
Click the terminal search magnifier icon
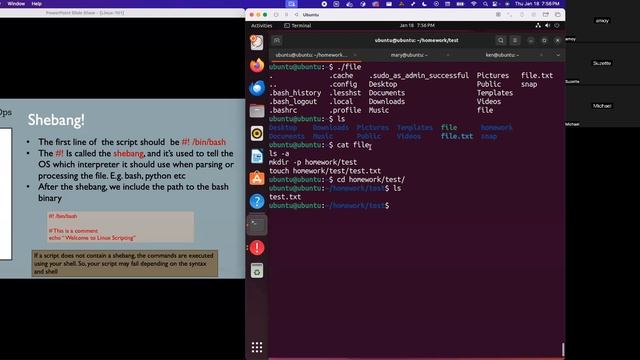point(501,40)
